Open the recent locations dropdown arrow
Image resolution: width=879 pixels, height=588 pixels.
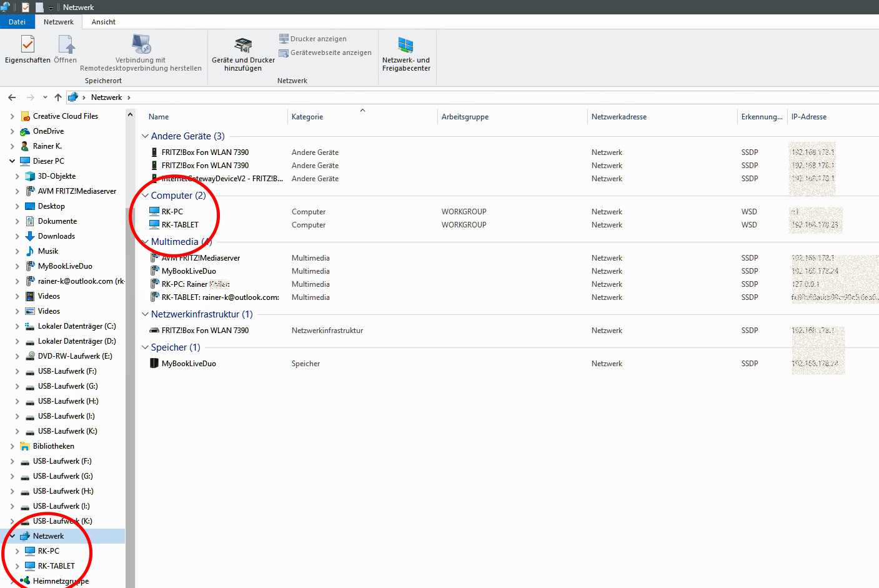(x=45, y=97)
